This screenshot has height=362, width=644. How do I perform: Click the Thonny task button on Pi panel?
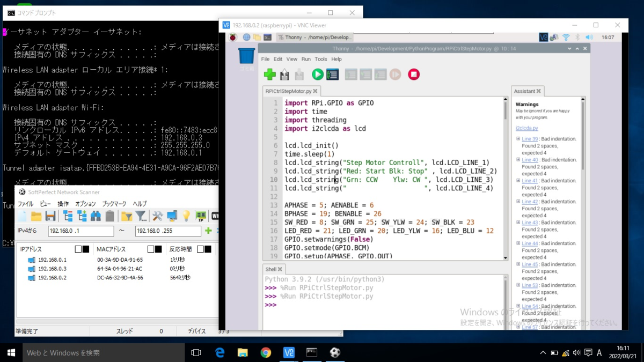315,38
